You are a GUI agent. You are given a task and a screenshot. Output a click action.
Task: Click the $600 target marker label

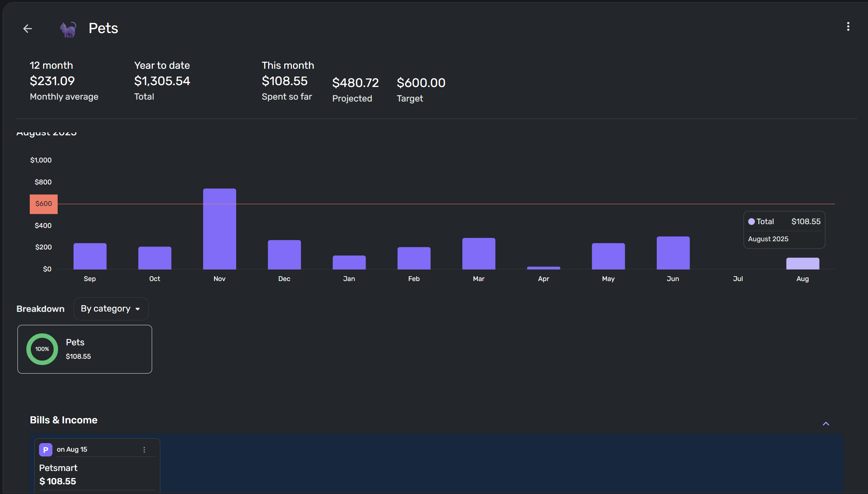(x=44, y=204)
